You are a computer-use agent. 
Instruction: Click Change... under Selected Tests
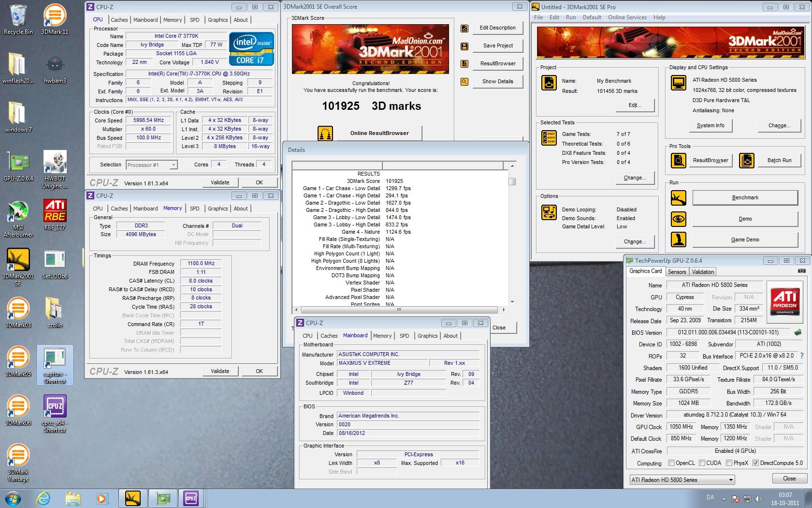pyautogui.click(x=634, y=178)
